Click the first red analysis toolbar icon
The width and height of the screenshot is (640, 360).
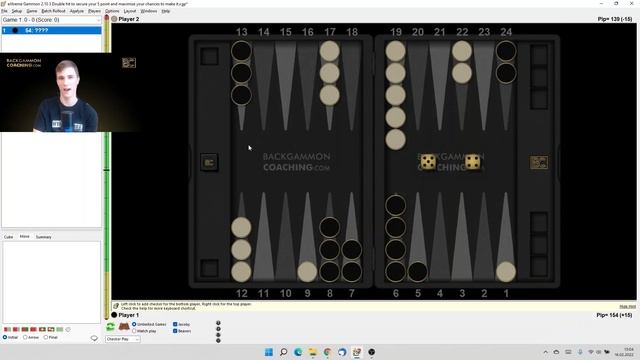click(7, 329)
